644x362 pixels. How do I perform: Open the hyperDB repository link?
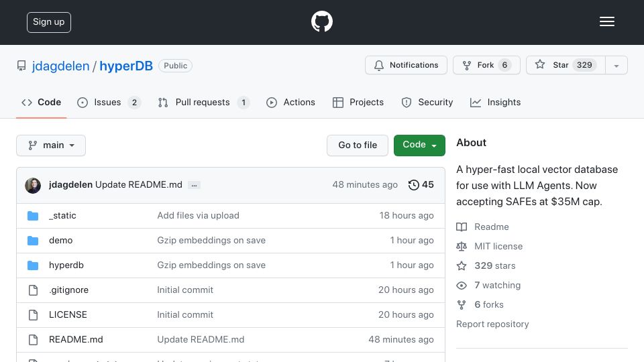126,66
